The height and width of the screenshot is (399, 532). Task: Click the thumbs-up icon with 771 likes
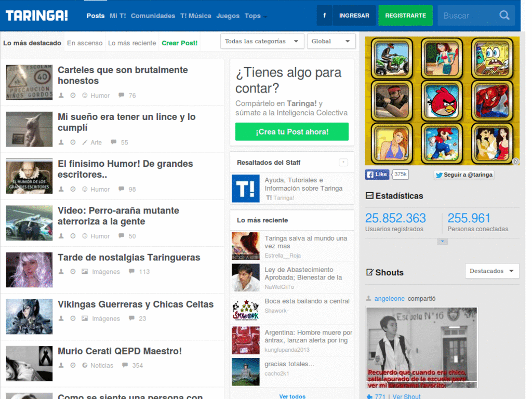click(x=369, y=396)
